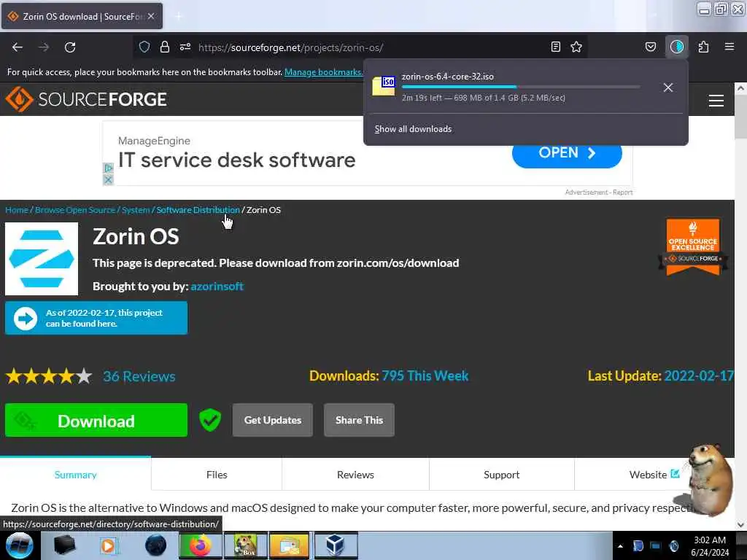This screenshot has height=560, width=747.
Task: Click the forward navigation arrow
Action: click(44, 47)
